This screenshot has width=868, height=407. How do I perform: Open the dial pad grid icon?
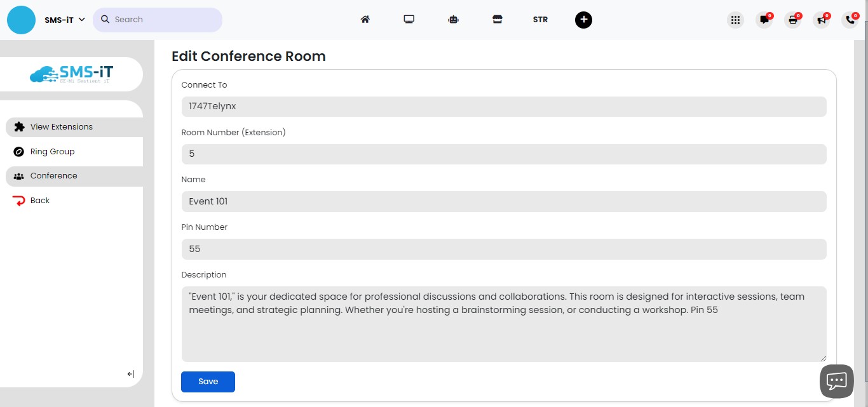point(735,20)
